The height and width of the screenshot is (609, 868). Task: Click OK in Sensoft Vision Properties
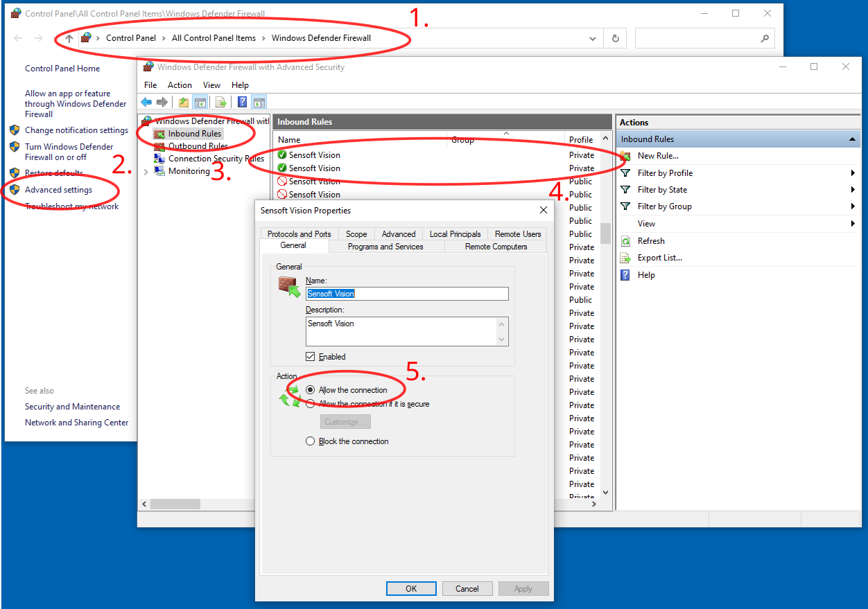(411, 589)
